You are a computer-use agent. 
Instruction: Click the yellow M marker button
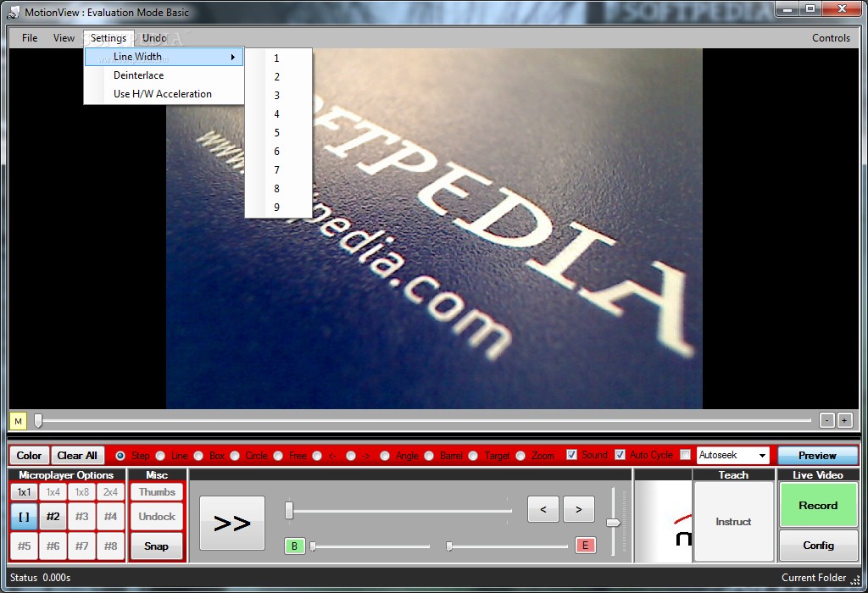coord(19,422)
